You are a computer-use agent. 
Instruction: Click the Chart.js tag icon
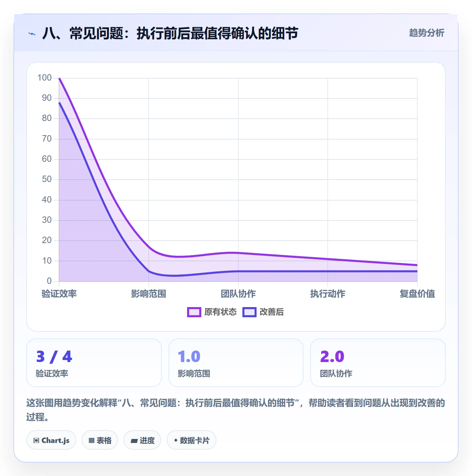(36, 440)
